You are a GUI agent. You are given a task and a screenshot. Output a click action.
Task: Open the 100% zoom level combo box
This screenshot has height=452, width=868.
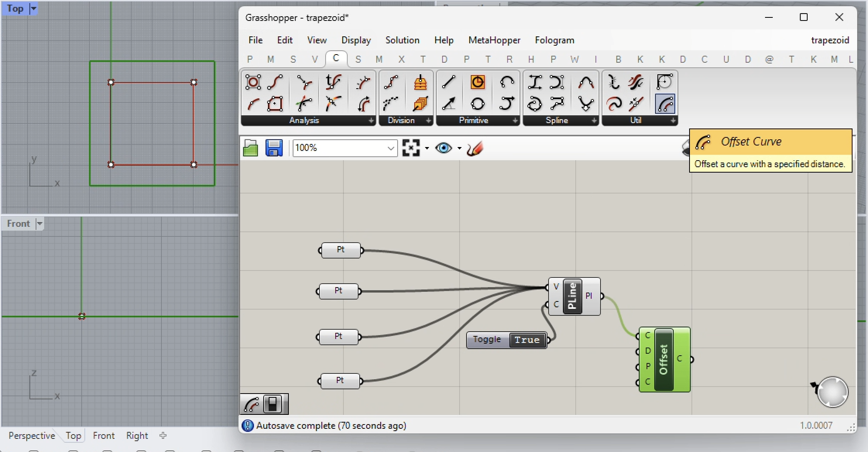(x=345, y=148)
